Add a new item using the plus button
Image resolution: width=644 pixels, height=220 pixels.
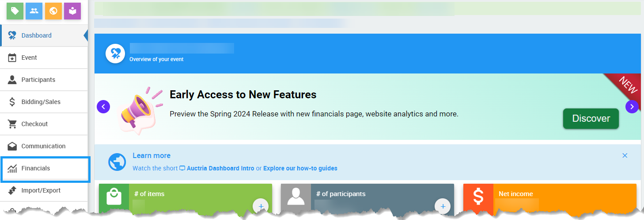(x=261, y=206)
